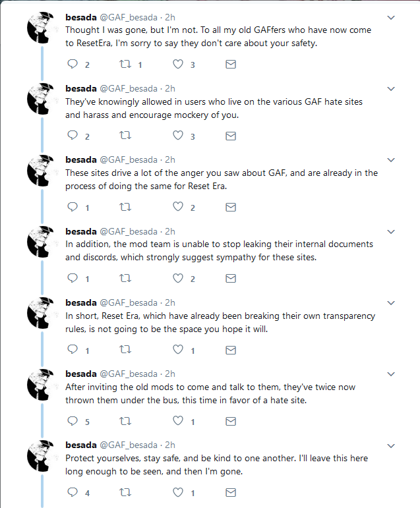
Task: Like the tweet about GAF hate sites
Action: point(178,136)
